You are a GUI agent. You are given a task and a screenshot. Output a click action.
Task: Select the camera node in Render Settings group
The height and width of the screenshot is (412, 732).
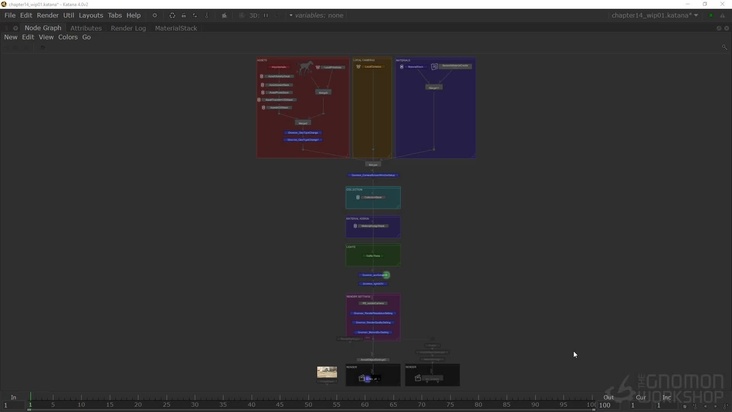pos(373,303)
